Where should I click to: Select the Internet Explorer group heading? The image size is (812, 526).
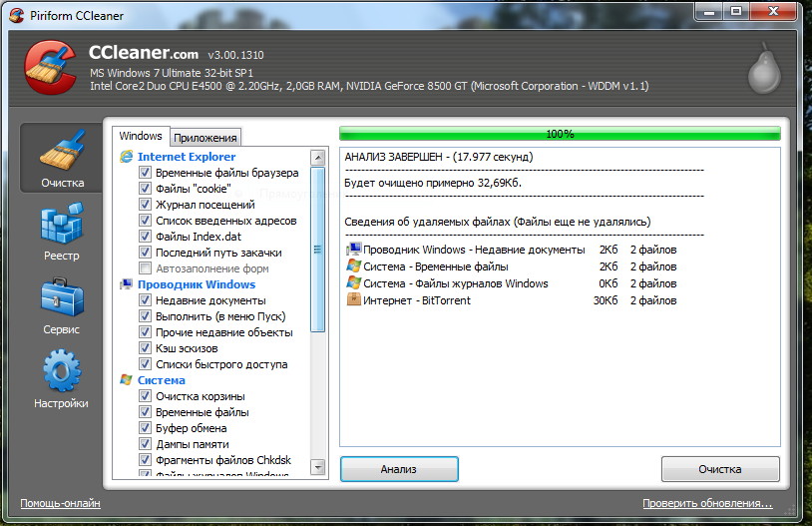coord(187,157)
